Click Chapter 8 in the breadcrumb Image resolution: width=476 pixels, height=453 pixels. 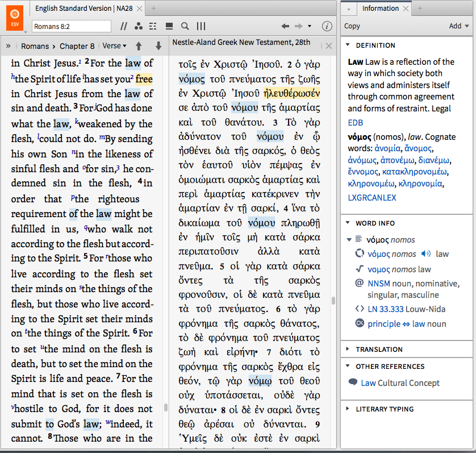(x=77, y=46)
